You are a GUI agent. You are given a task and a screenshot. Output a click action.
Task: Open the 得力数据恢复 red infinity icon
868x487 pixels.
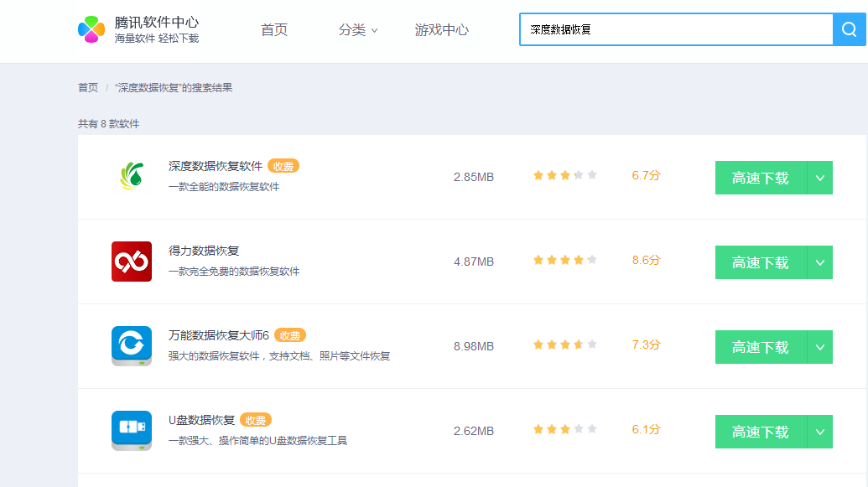click(132, 262)
